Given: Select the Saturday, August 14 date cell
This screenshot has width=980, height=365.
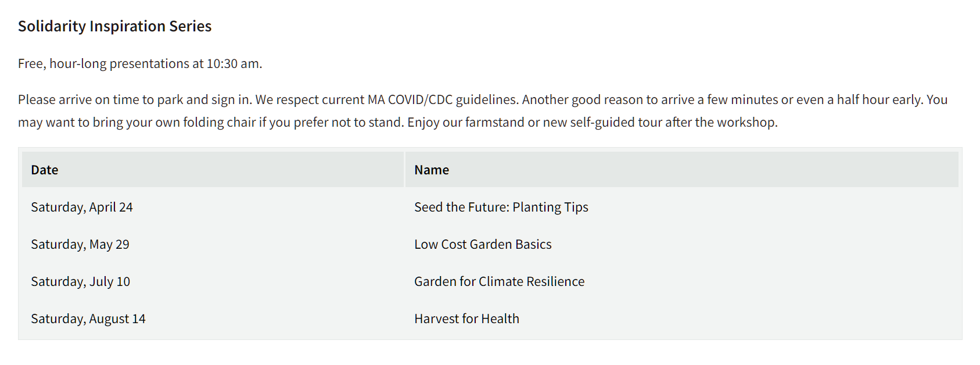Looking at the screenshot, I should [x=88, y=319].
